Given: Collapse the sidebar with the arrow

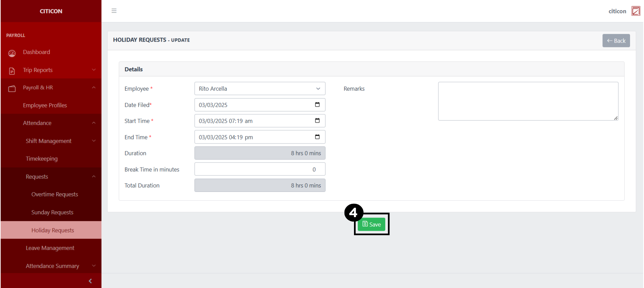Looking at the screenshot, I should (x=90, y=281).
